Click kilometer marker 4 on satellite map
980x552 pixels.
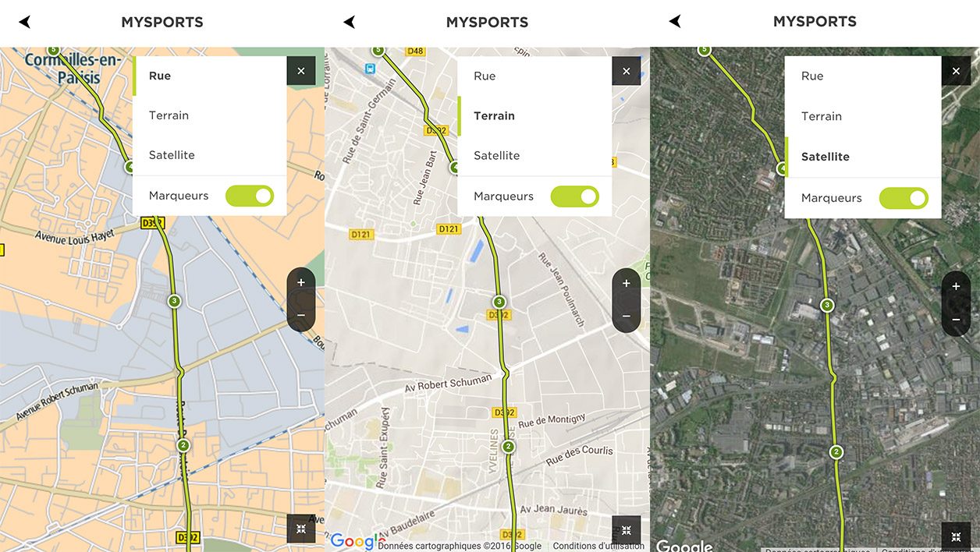pyautogui.click(x=783, y=168)
